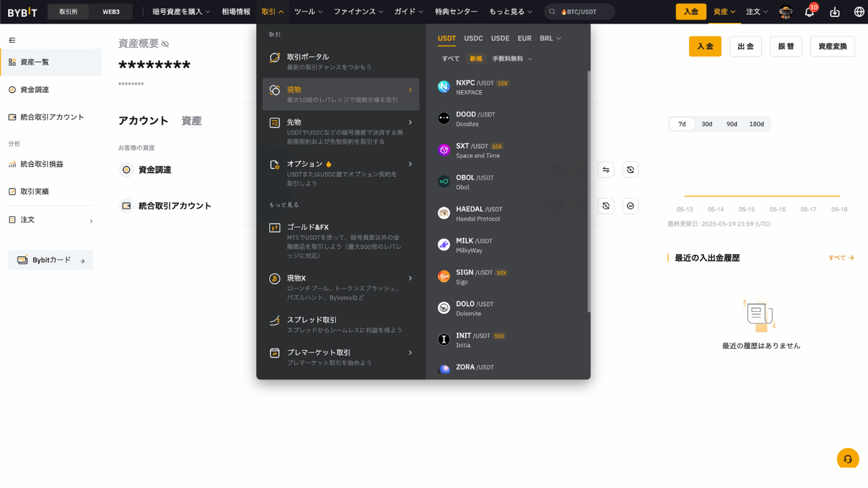
Task: Filter pairs by 新規
Action: [x=476, y=59]
